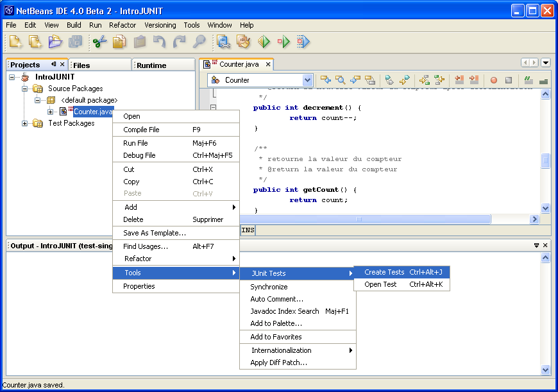Open the editor document list dropdown arrow
Viewport: 558px width, 392px height.
pos(546,63)
